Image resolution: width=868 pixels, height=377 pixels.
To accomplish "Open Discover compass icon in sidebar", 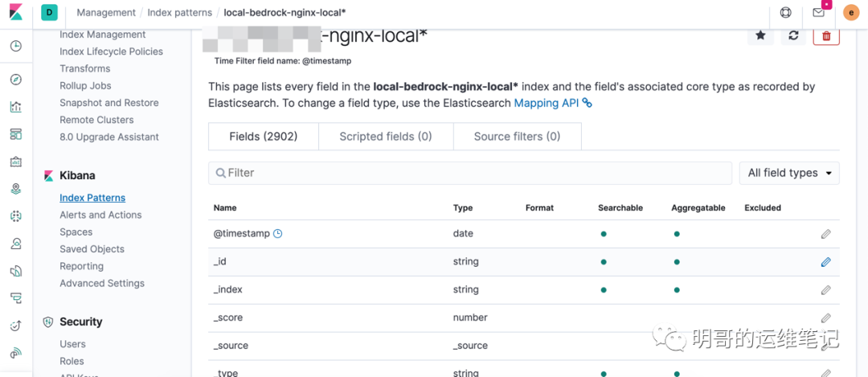I will (x=16, y=80).
